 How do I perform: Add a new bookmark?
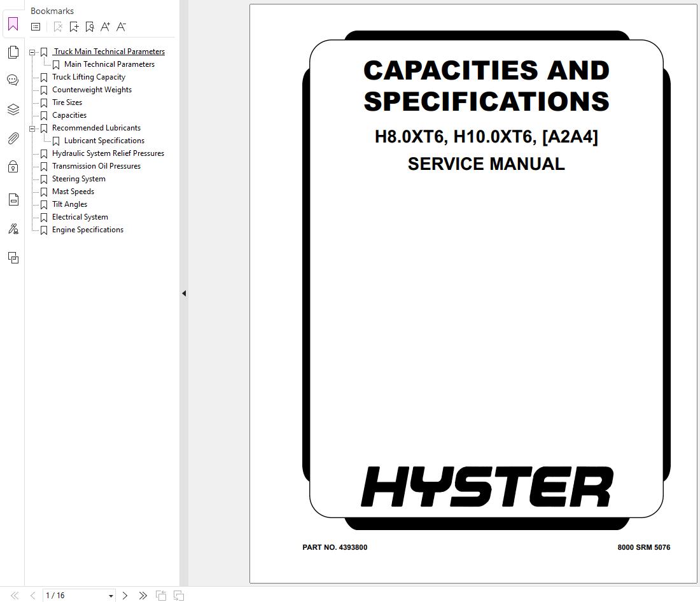click(74, 27)
